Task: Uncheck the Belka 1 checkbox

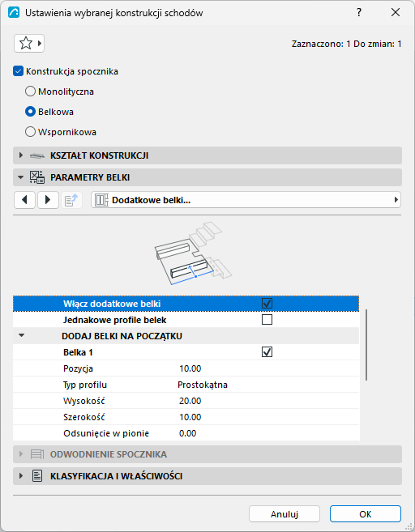Action: pos(267,352)
